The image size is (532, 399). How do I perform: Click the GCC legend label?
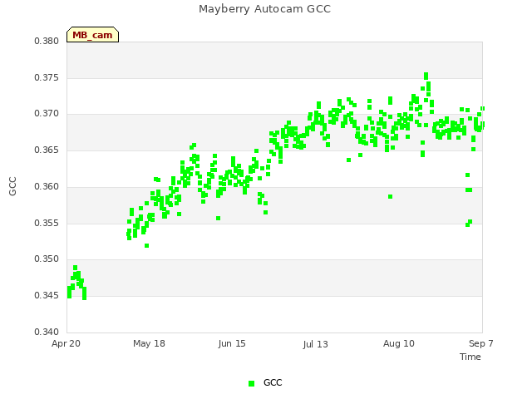(x=273, y=382)
